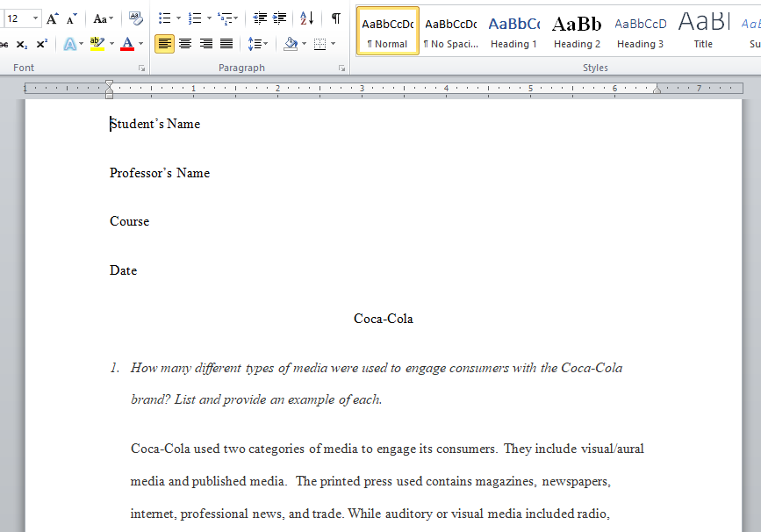Apply a numbered list
This screenshot has width=761, height=532.
195,19
